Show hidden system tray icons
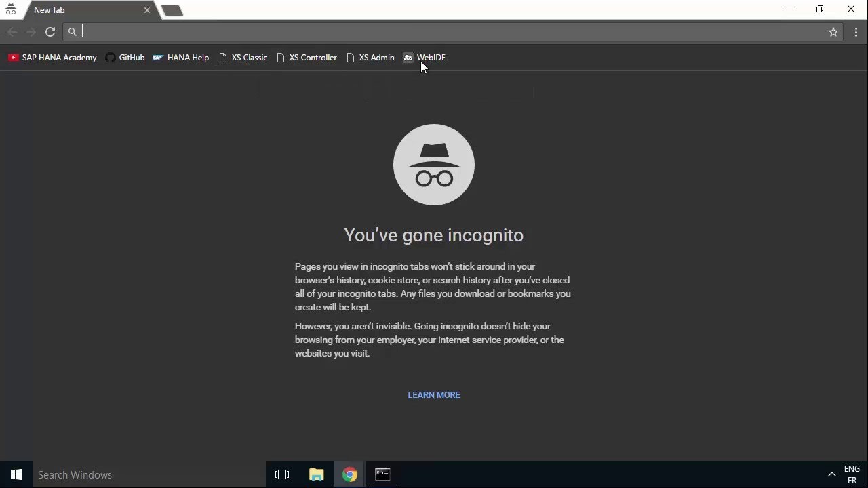 tap(831, 474)
